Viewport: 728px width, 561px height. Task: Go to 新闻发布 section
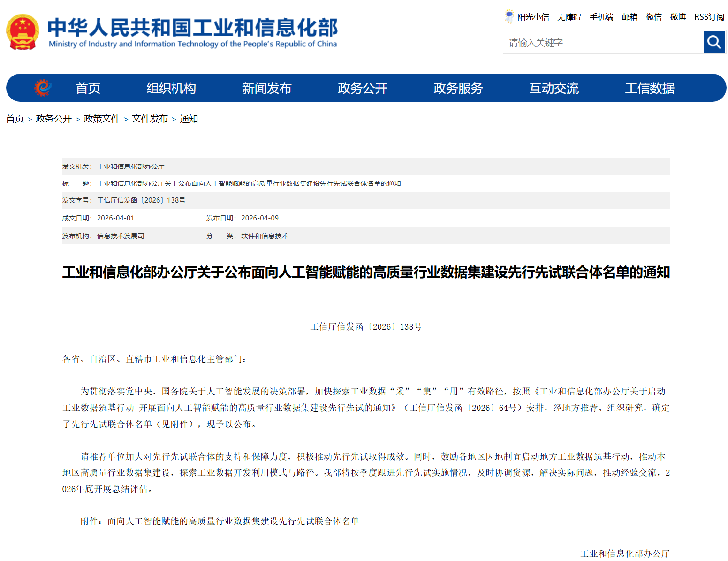(266, 88)
